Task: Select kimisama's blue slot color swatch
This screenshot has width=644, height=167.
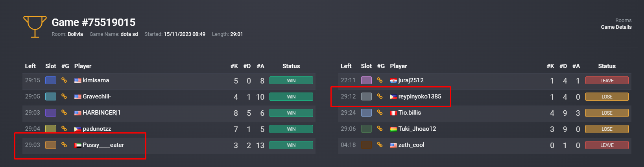Action: click(51, 80)
